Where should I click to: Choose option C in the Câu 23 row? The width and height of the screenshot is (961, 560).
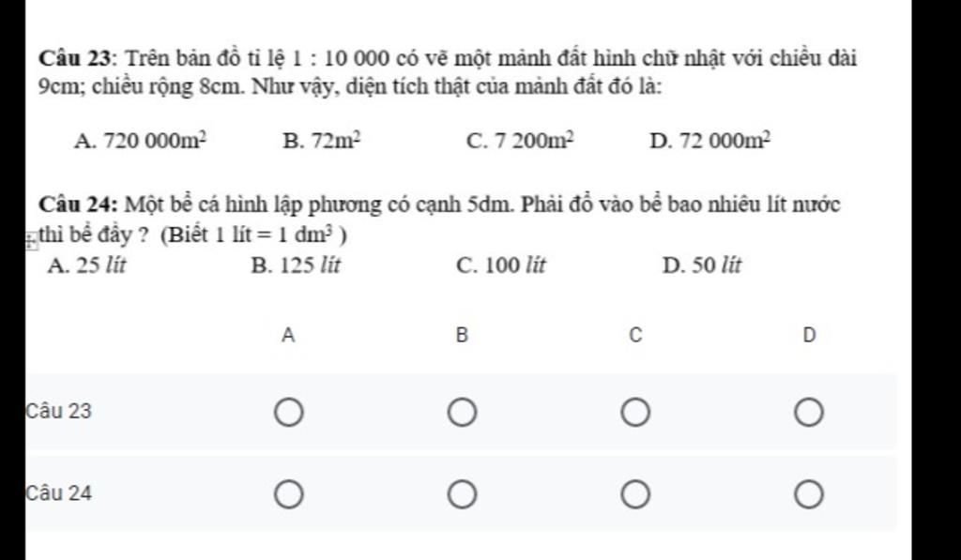click(x=635, y=412)
